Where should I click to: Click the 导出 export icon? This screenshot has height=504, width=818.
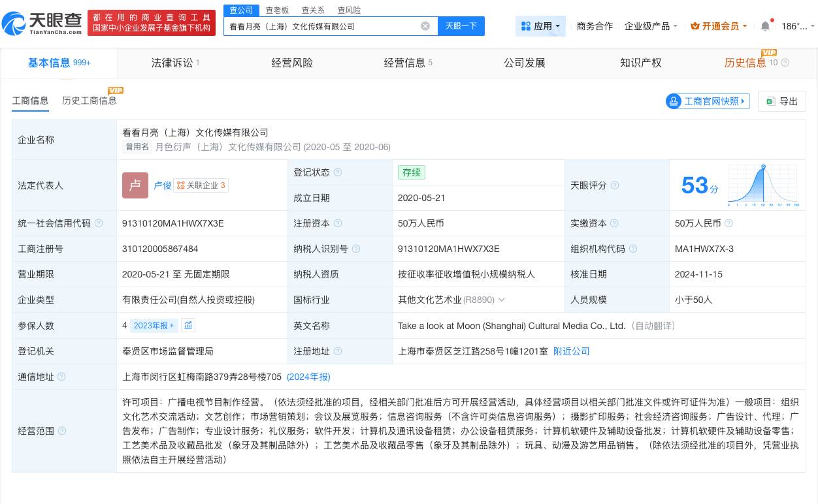click(770, 101)
